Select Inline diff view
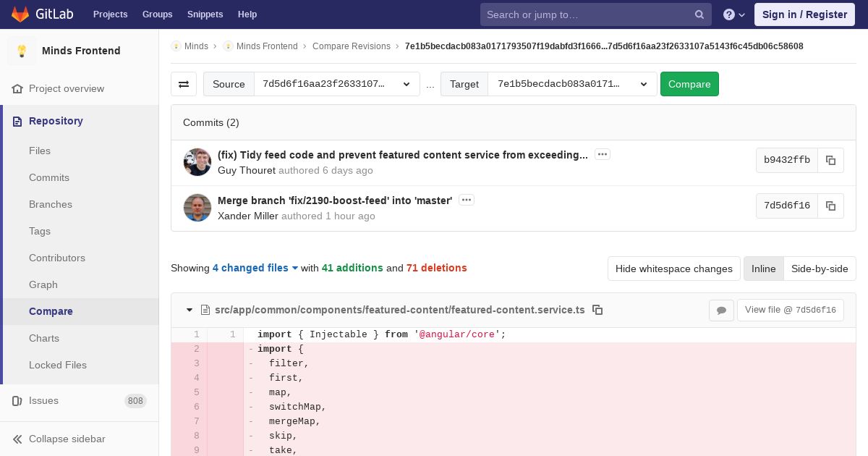868x456 pixels. pyautogui.click(x=763, y=269)
